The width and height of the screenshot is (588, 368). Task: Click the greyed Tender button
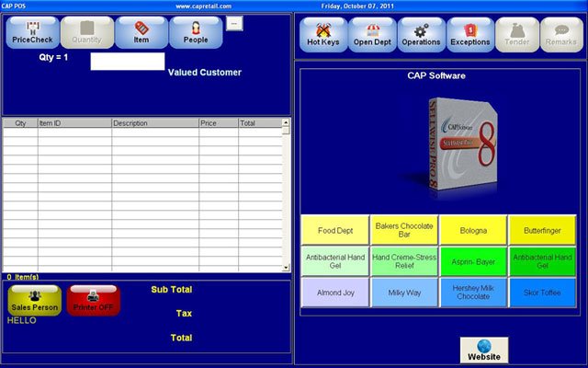pos(517,35)
